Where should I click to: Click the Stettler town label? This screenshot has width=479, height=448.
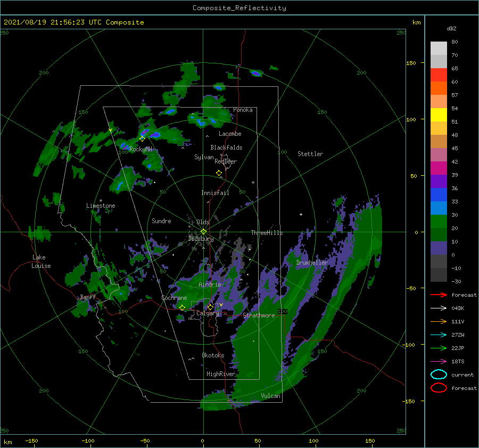(x=310, y=154)
